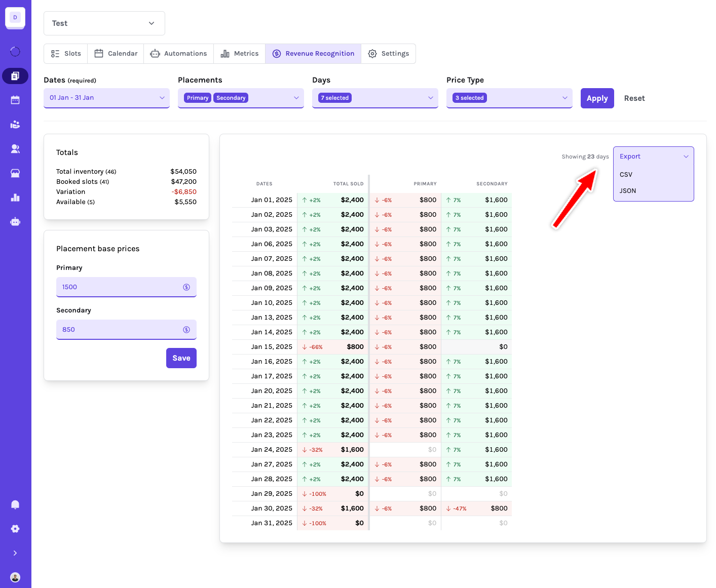The height and width of the screenshot is (588, 716).
Task: Open the user profile avatar at sidebar bottom
Action: [15, 577]
